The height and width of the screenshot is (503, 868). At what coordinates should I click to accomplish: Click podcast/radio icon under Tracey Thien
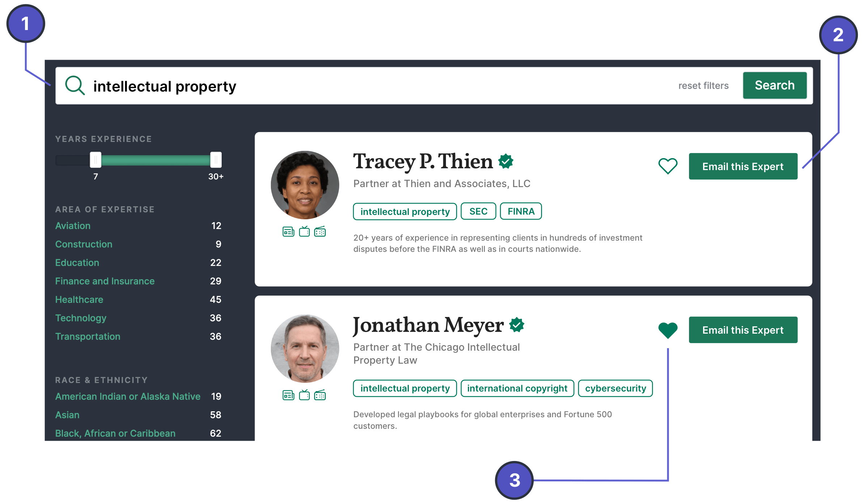pos(321,232)
